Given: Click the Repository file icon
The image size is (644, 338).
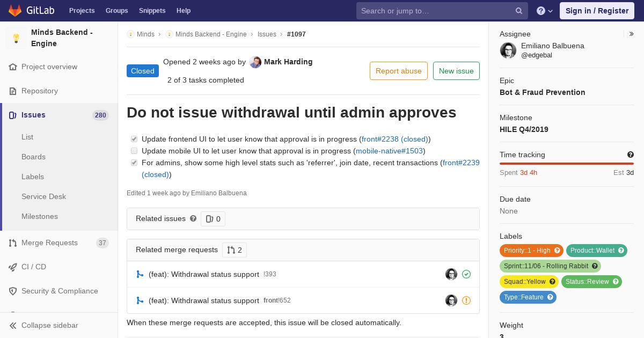Looking at the screenshot, I should click(13, 91).
